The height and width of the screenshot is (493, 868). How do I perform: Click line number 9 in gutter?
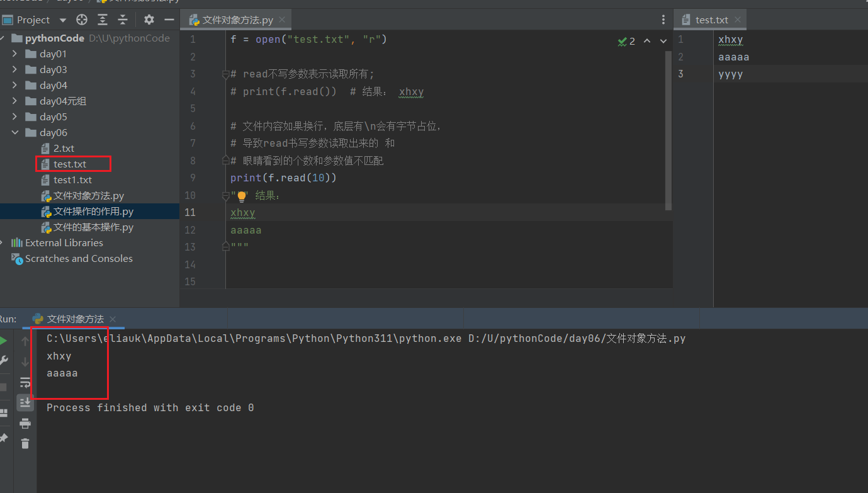[192, 178]
